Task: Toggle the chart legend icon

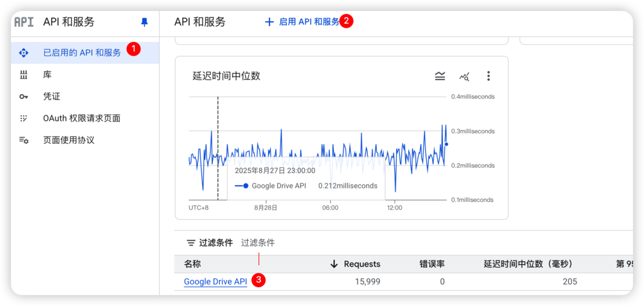Action: point(440,76)
